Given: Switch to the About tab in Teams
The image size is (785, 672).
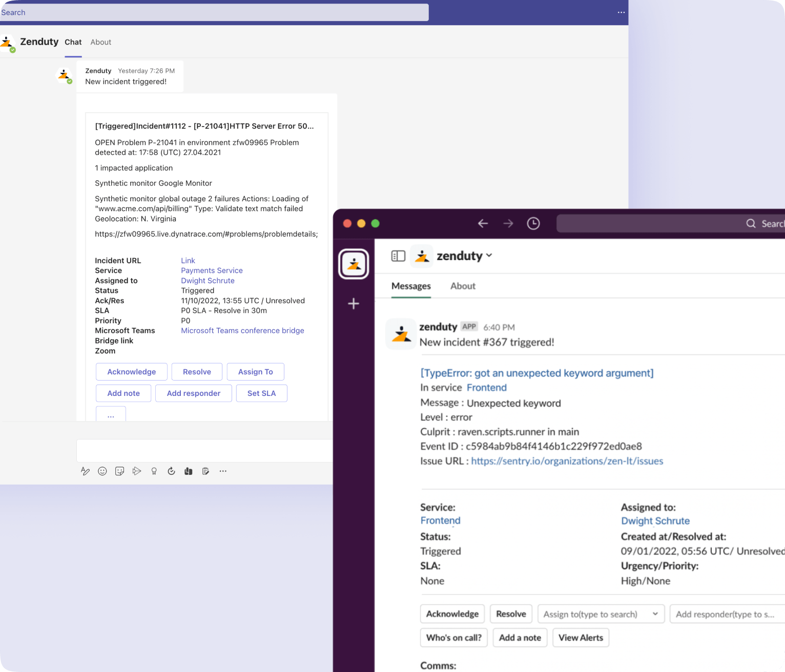Looking at the screenshot, I should pos(100,42).
